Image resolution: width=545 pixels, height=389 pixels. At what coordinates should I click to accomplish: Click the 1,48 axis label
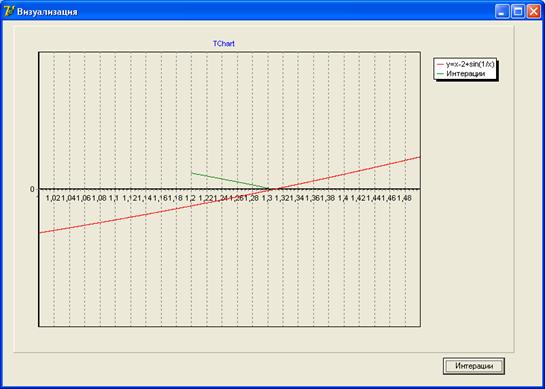[x=405, y=198]
